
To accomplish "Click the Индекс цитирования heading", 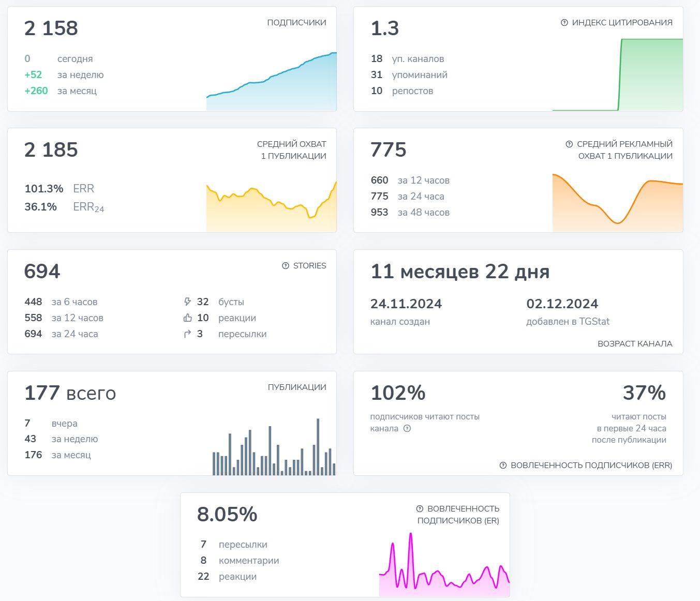I will [x=622, y=23].
